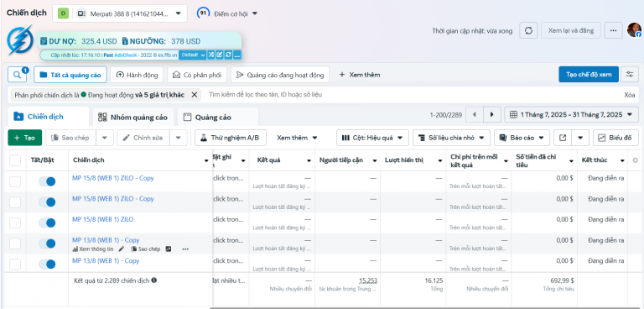This screenshot has height=309, width=644.
Task: Open the date range 1 Tháng 7 – 31 Tháng 7 picker
Action: (571, 114)
